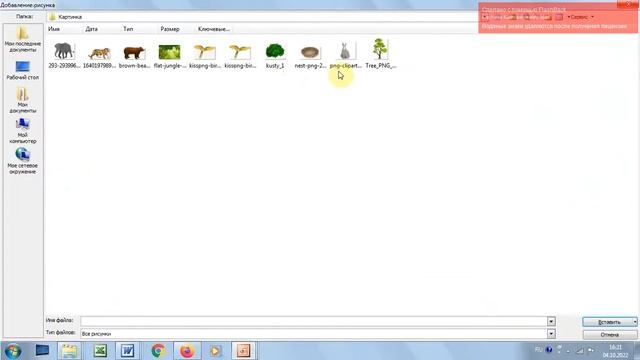Click the RU language indicator in the tray
This screenshot has width=640, height=360.
tap(538, 350)
